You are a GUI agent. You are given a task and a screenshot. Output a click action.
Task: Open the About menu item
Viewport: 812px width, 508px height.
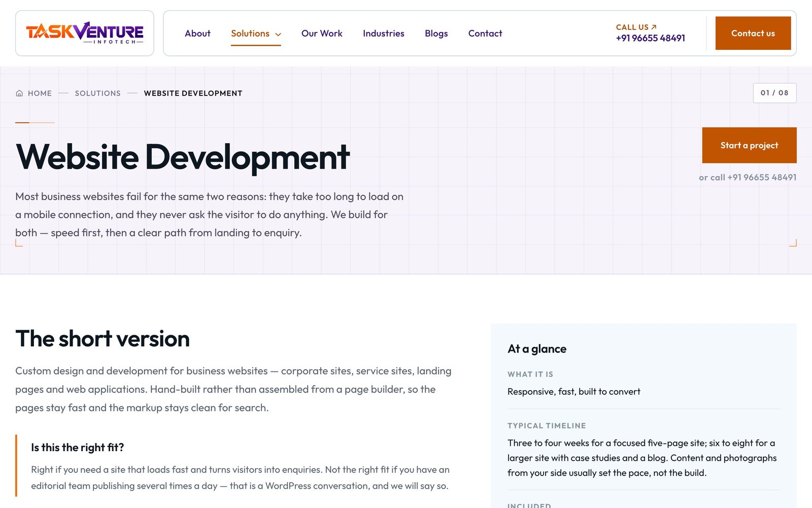pyautogui.click(x=197, y=34)
